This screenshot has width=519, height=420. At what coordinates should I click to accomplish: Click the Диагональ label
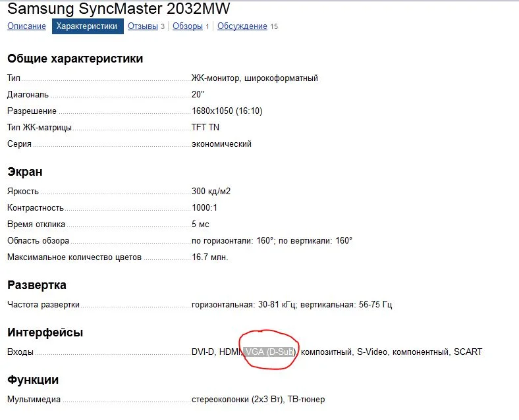[28, 95]
